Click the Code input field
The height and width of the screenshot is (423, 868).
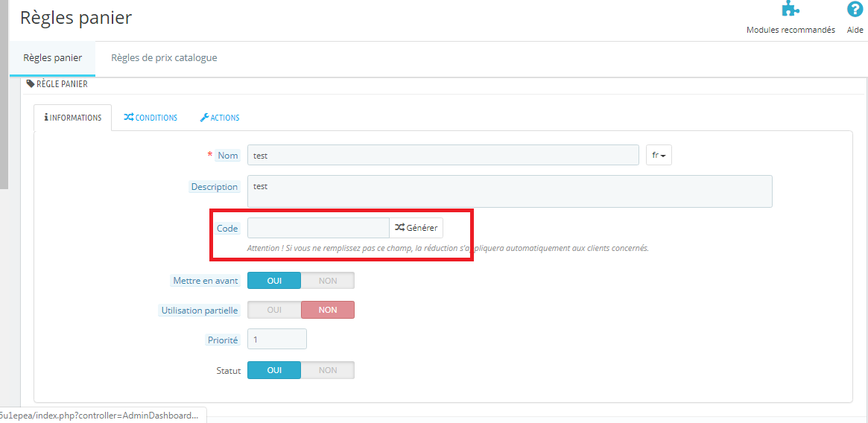pyautogui.click(x=318, y=228)
